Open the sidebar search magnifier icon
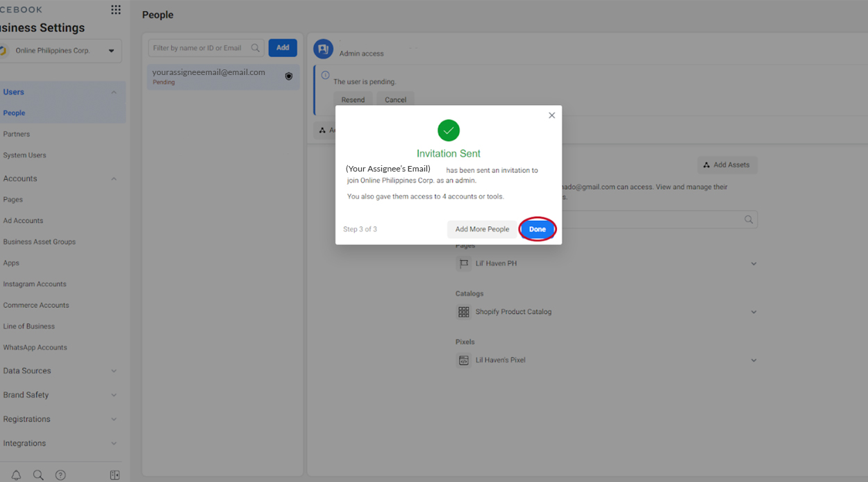Screen dimensions: 868x482 tap(38, 475)
